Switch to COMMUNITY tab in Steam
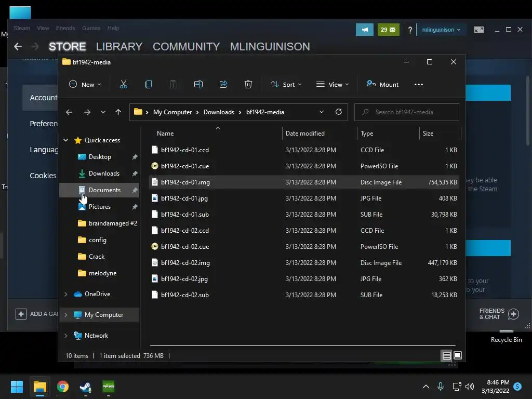The image size is (532, 399). (187, 46)
